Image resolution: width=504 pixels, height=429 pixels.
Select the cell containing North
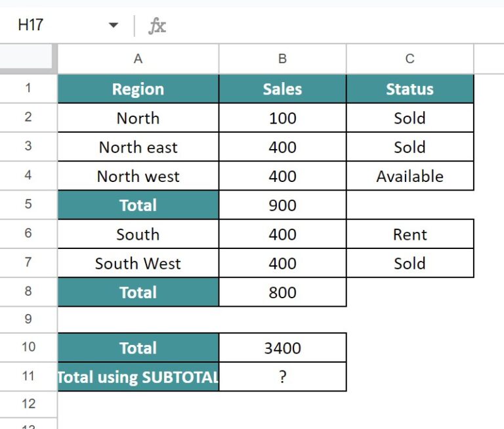click(x=138, y=118)
